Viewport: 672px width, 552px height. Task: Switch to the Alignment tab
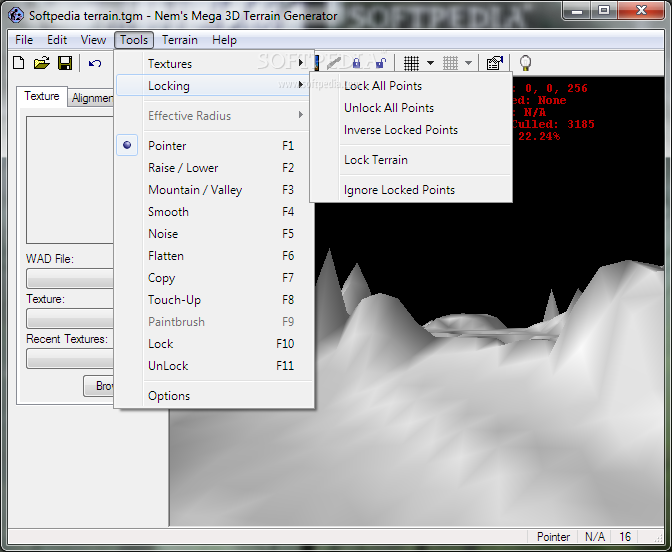[x=91, y=98]
